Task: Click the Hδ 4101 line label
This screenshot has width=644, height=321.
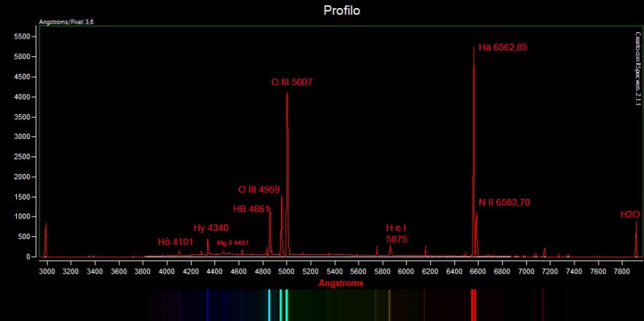Action: pyautogui.click(x=176, y=242)
